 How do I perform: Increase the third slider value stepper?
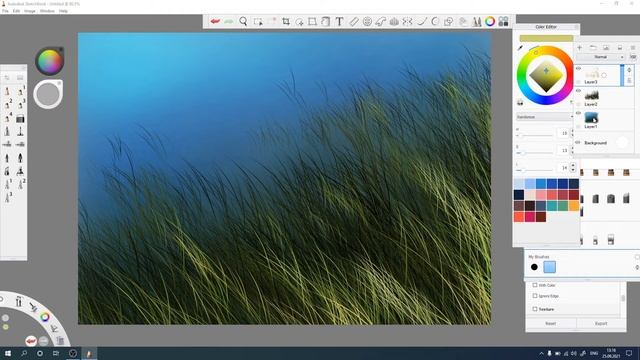pyautogui.click(x=573, y=165)
